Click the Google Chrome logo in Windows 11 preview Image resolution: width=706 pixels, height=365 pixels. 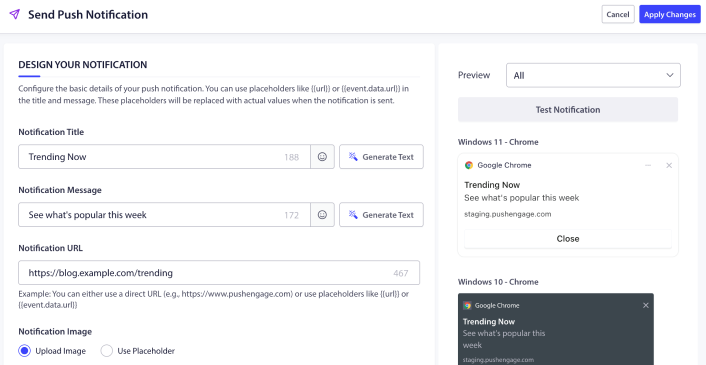coord(469,165)
